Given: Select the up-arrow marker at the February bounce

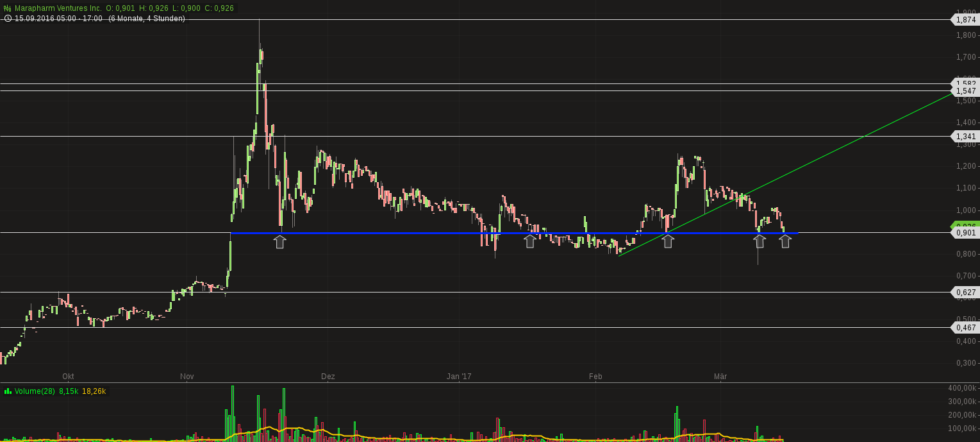Looking at the screenshot, I should pyautogui.click(x=667, y=241).
